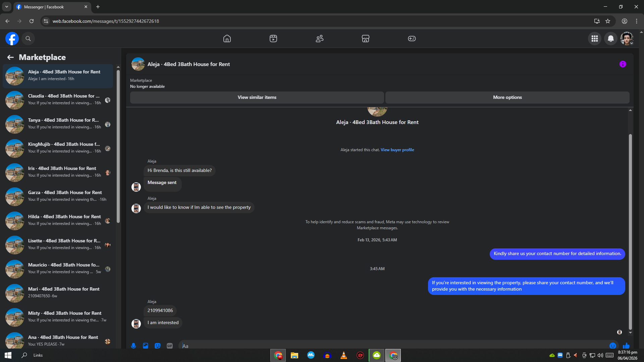
Task: Open Lisette's 4Bed 3Bath conversation
Action: (x=58, y=245)
